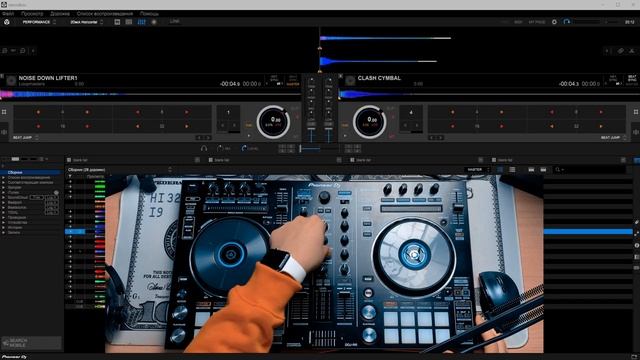
Task: Open the Дорожка menu
Action: pyautogui.click(x=60, y=14)
